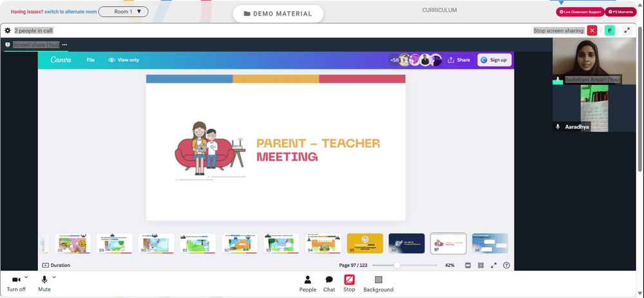The image size is (644, 298).
Task: Open the call settings gear icon
Action: coord(7,30)
